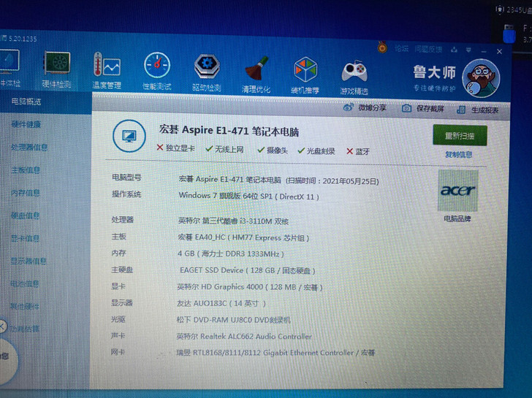Click the RTL8168/8111/8112 Gigabit Ethernet value
The width and height of the screenshot is (532, 398).
point(275,353)
